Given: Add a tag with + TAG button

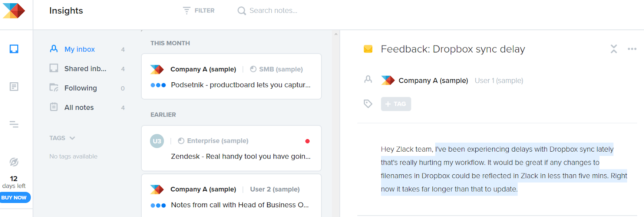Looking at the screenshot, I should coord(396,104).
